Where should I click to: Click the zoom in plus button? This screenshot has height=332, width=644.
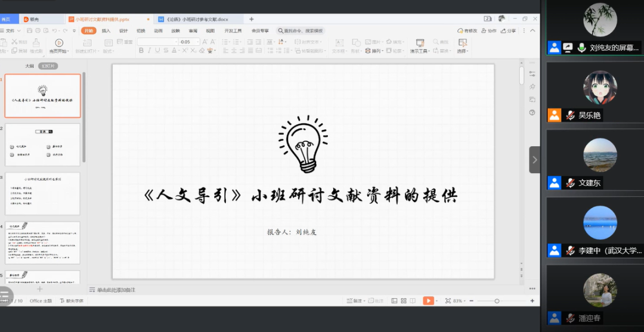(x=532, y=301)
